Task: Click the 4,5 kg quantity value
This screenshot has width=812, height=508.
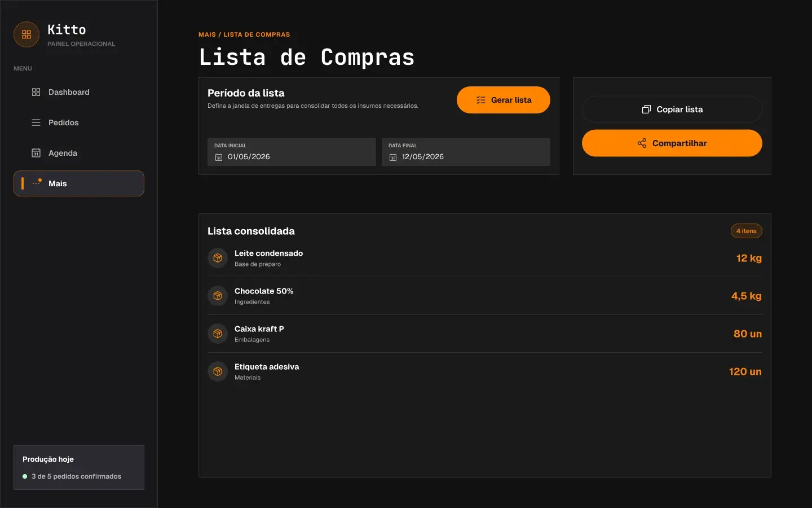Action: point(747,296)
